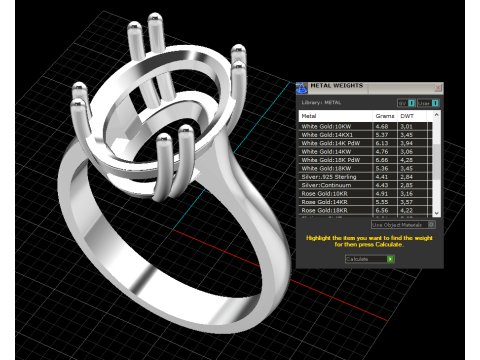Click the Library: METAL label
The image size is (480, 360).
(321, 103)
